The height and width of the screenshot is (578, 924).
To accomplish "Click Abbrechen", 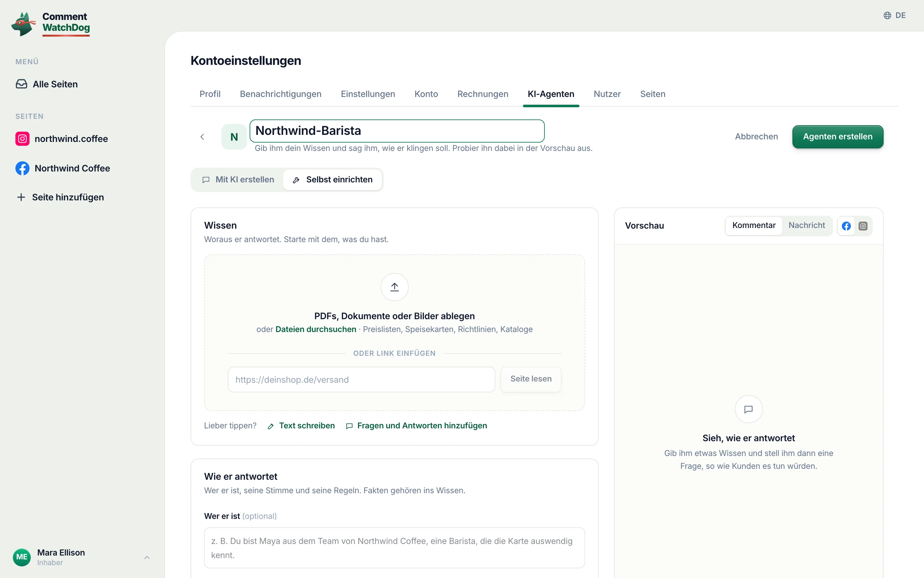I will pyautogui.click(x=757, y=136).
